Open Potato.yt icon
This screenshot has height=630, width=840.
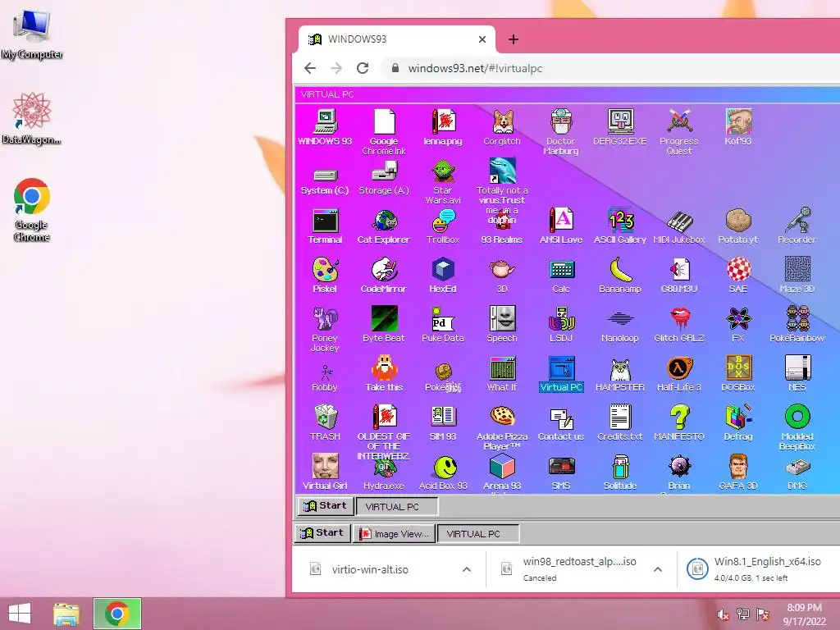(738, 226)
